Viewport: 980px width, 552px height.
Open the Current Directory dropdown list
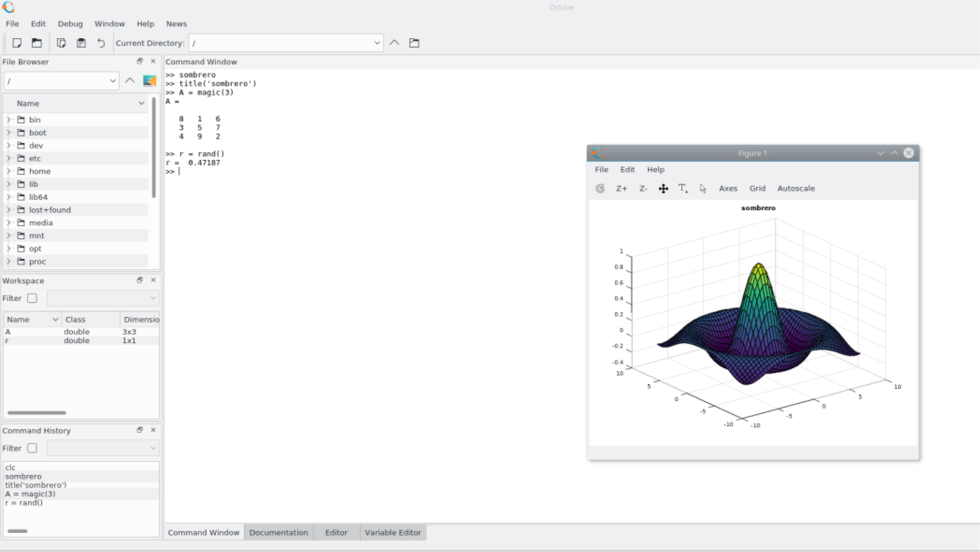click(x=377, y=43)
